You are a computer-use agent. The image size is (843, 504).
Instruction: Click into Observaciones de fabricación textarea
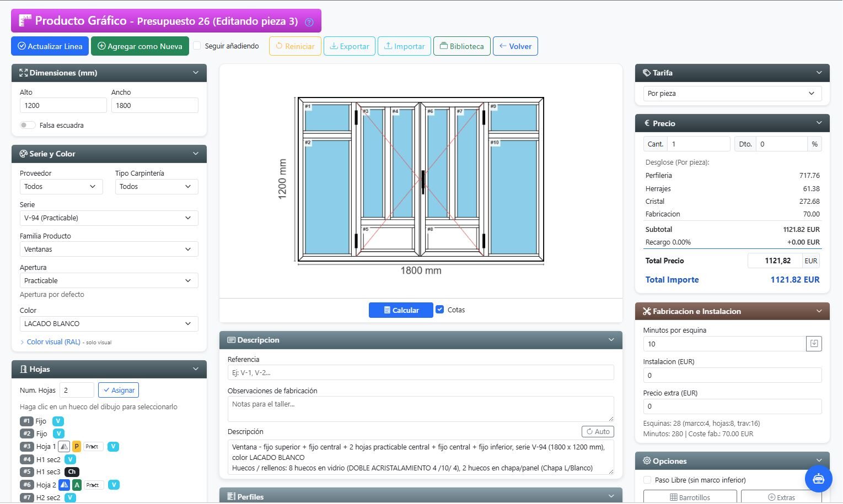[x=421, y=409]
